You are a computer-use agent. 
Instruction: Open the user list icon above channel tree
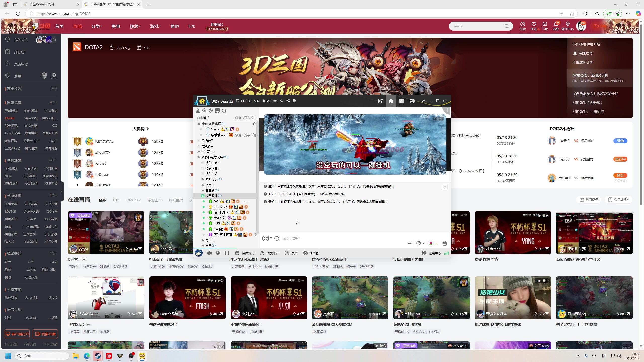point(198,111)
